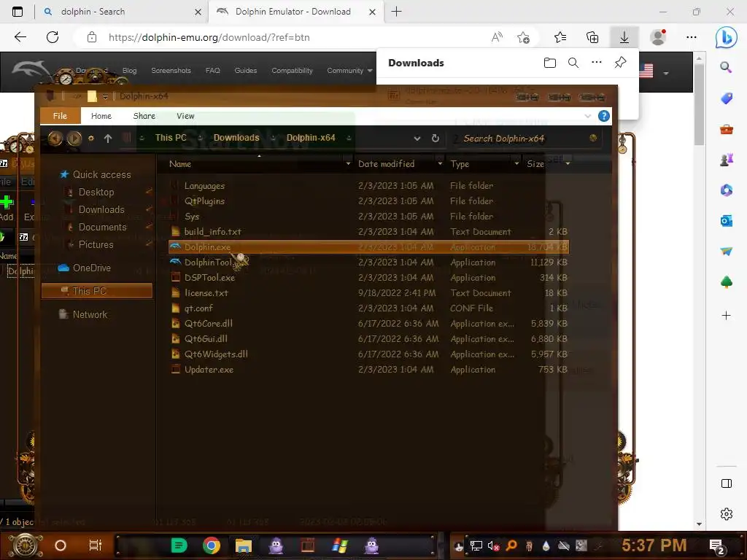Open Name column filter dropdown
The width and height of the screenshot is (747, 560).
348,164
